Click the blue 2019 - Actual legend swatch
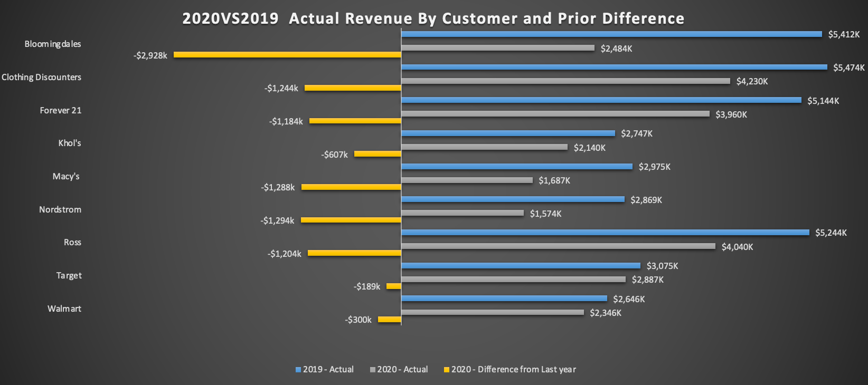This screenshot has width=868, height=385. [x=298, y=370]
